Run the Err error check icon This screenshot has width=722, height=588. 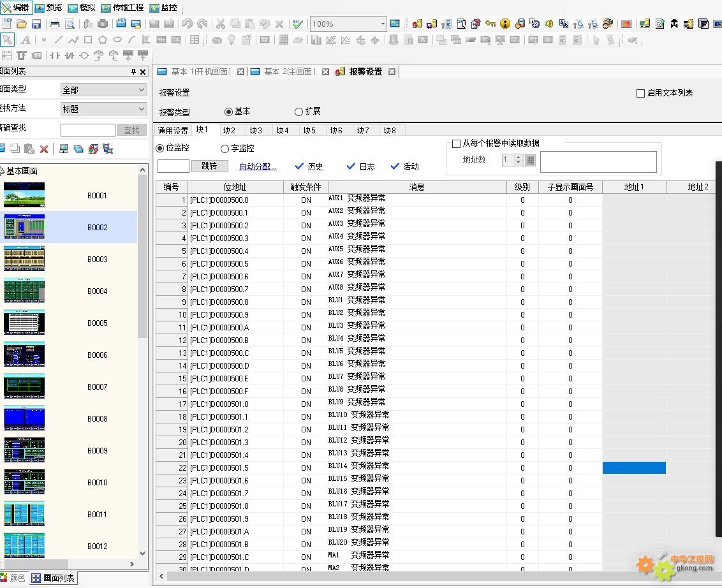click(298, 24)
